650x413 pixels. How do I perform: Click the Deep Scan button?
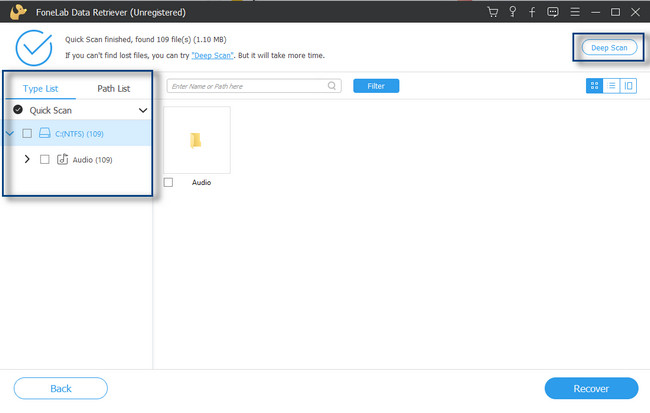(609, 48)
